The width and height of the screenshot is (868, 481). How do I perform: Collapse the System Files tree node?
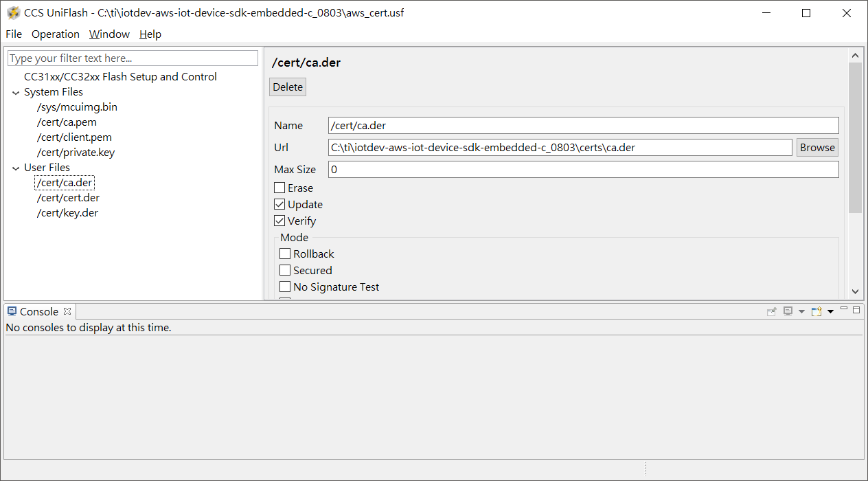(16, 92)
